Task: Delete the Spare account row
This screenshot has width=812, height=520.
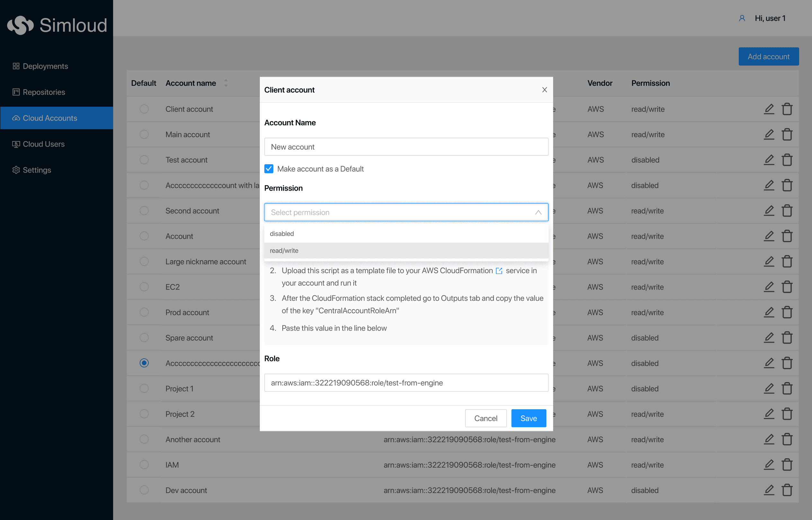Action: pyautogui.click(x=787, y=338)
